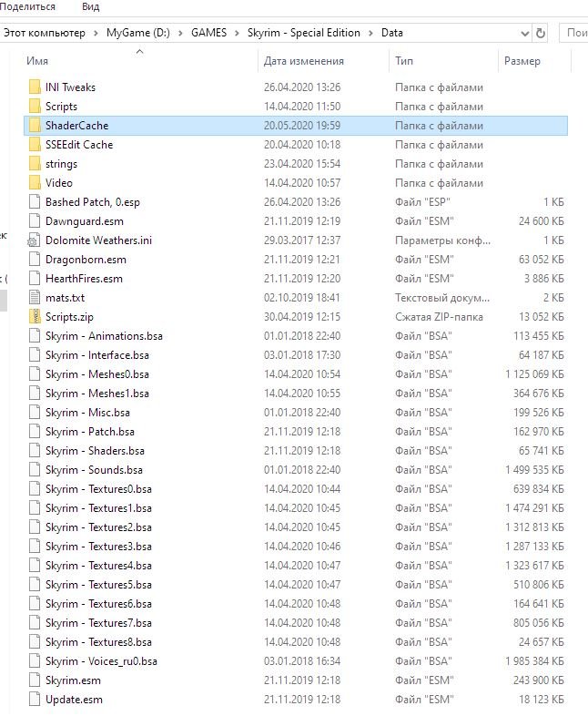The width and height of the screenshot is (588, 716).
Task: Click the SSEEdit Cache folder icon
Action: point(35,145)
